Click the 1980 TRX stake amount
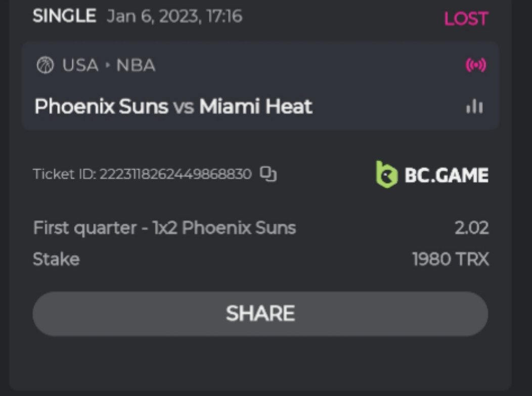The height and width of the screenshot is (396, 532). click(x=451, y=259)
